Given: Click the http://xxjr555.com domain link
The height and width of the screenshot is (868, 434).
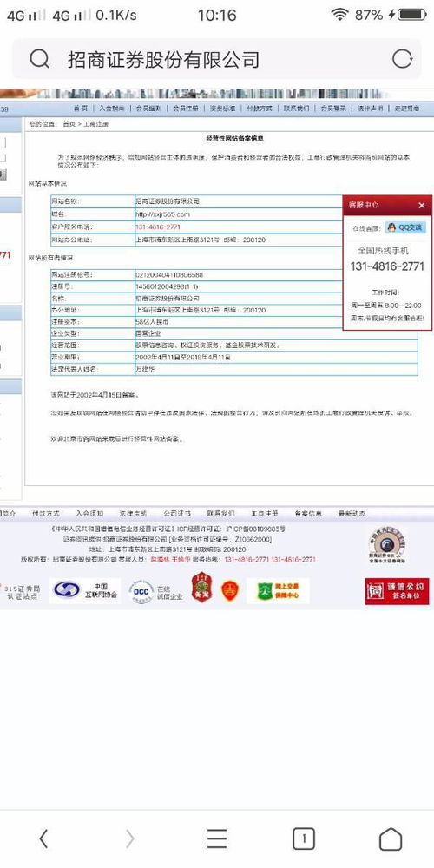Looking at the screenshot, I should click(x=163, y=214).
